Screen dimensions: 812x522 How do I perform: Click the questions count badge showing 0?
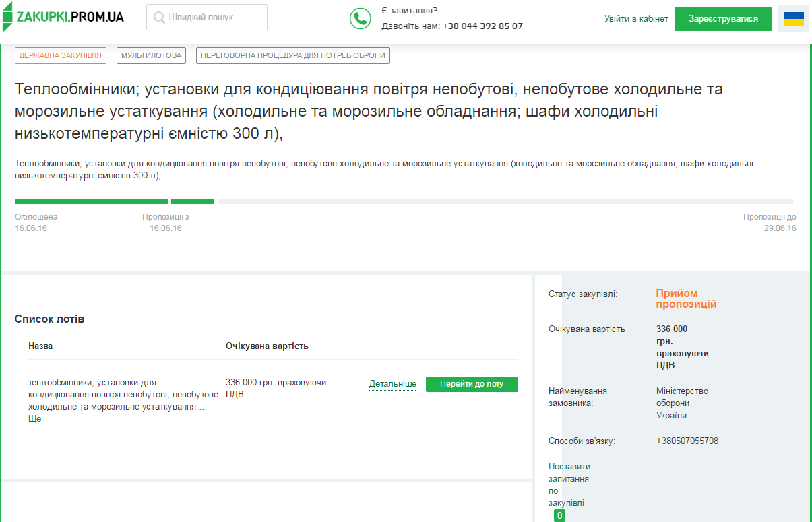(559, 516)
